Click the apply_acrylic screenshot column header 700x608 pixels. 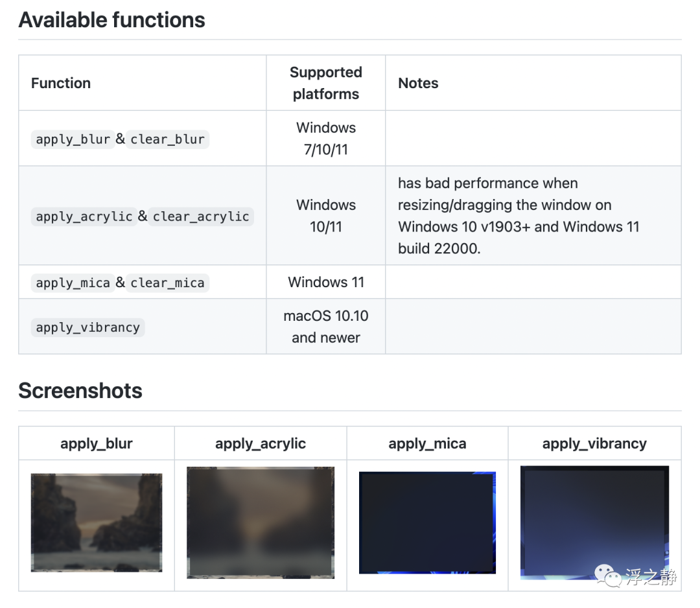click(261, 444)
